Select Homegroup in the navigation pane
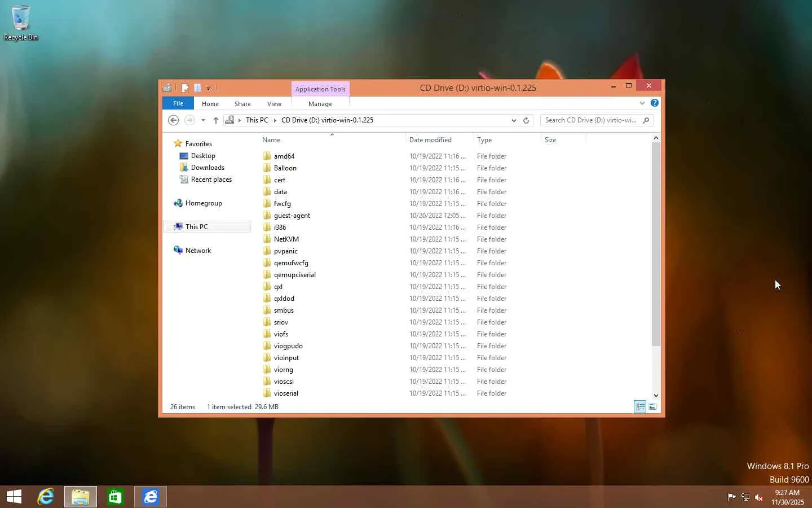The height and width of the screenshot is (508, 812). [204, 203]
